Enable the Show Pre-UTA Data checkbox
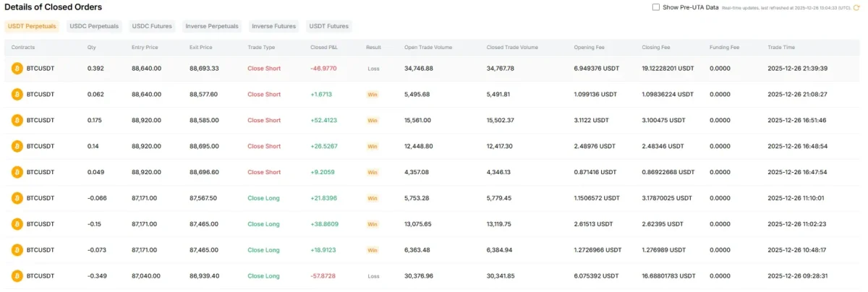 tap(656, 7)
